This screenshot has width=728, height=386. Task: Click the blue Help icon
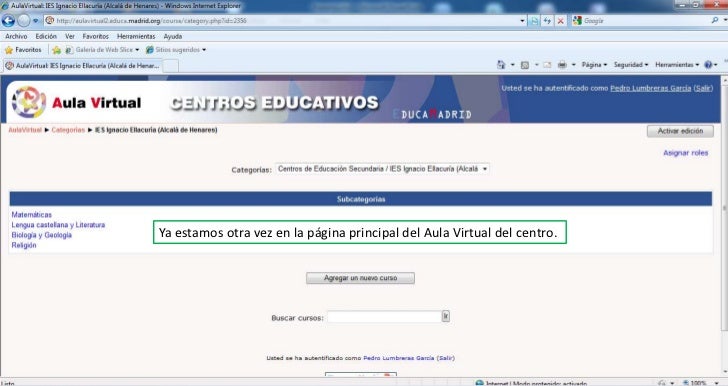(708, 65)
